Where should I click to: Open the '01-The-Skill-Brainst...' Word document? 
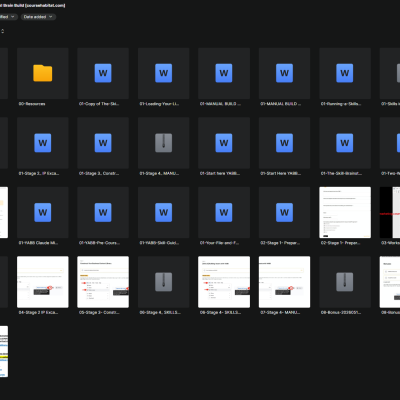click(x=345, y=143)
